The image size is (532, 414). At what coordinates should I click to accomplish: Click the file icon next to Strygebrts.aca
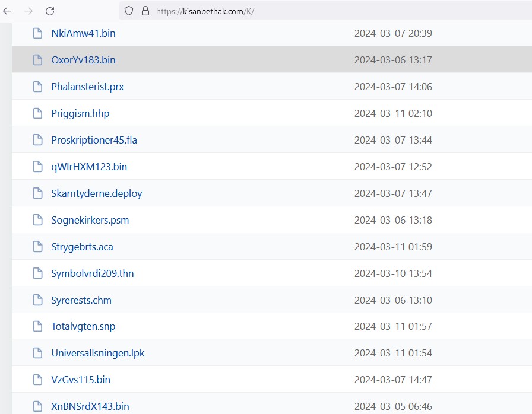[37, 247]
